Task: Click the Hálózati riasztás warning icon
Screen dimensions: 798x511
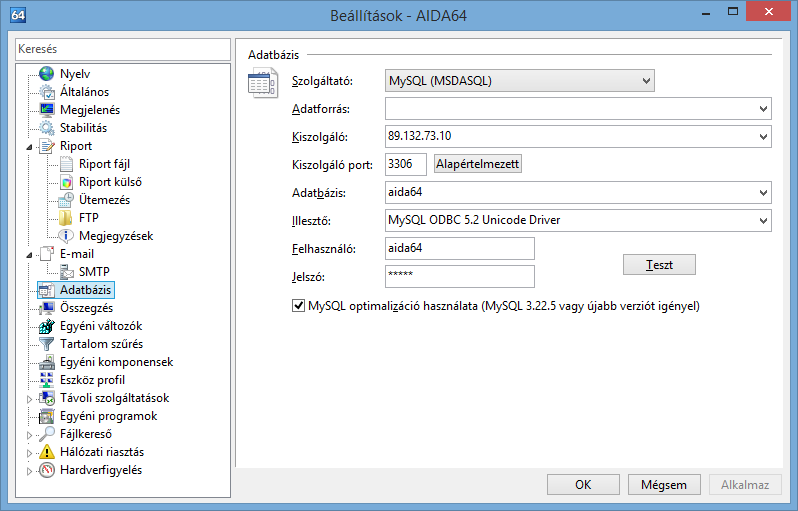Action: point(46,452)
